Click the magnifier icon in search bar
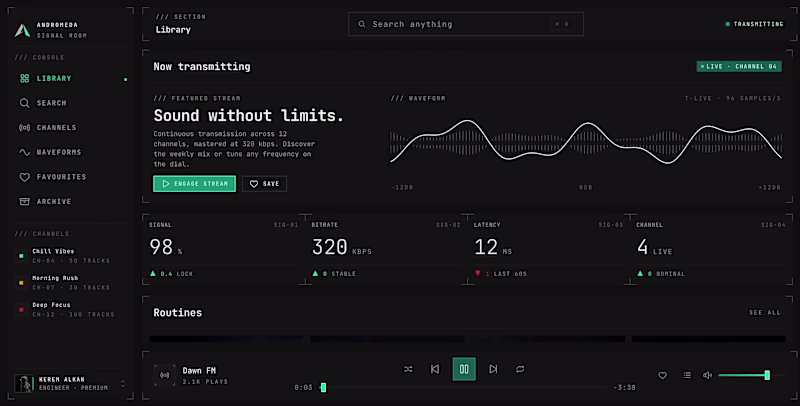 362,24
